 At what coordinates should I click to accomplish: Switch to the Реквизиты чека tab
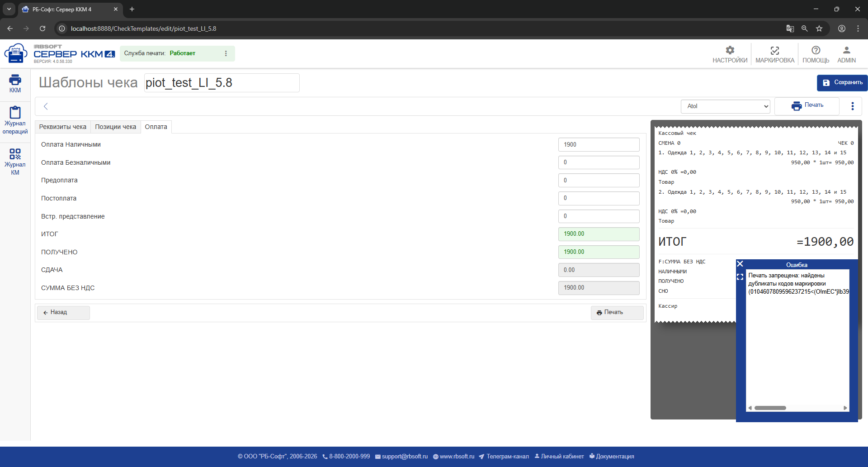click(63, 127)
